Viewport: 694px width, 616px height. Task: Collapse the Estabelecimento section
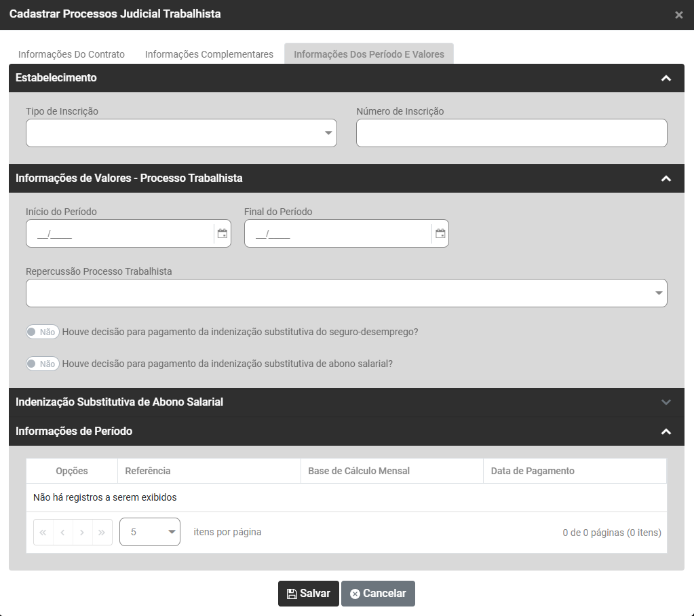click(666, 78)
